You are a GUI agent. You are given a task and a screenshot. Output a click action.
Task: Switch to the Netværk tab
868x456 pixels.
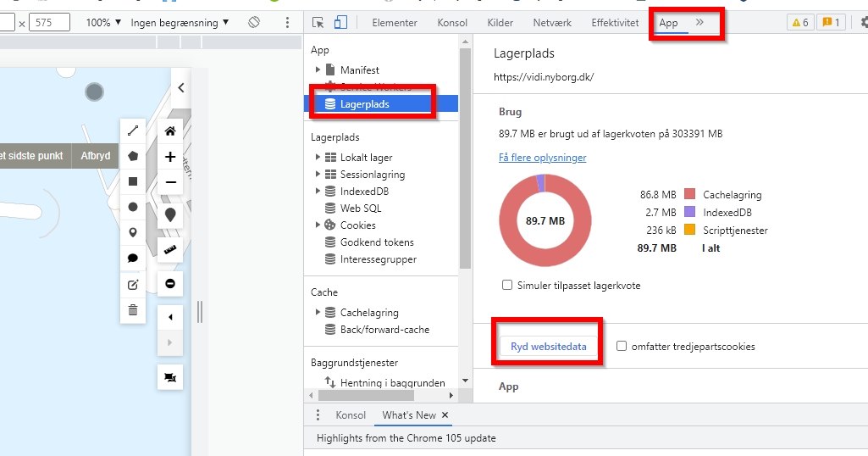550,23
